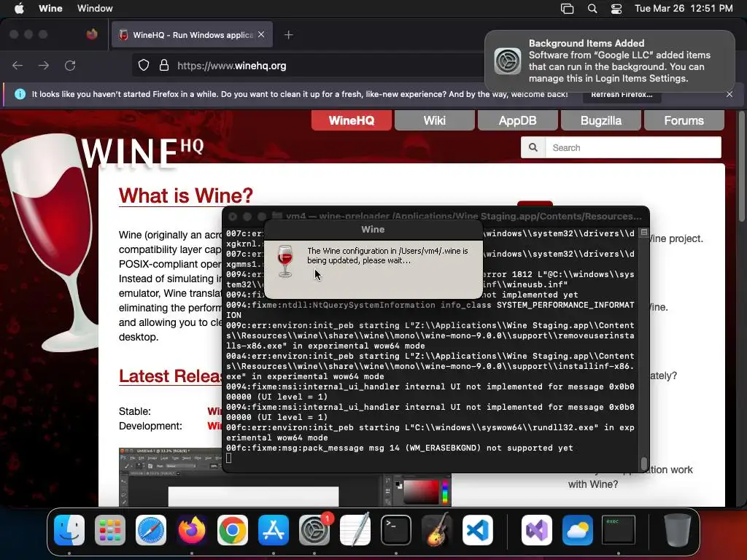
Task: Select the Wiki site tab
Action: tap(435, 120)
